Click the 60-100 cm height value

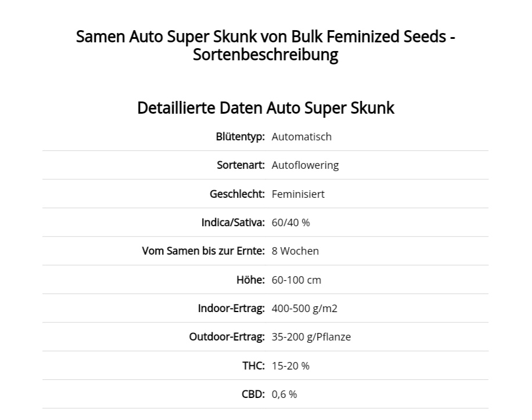(296, 280)
